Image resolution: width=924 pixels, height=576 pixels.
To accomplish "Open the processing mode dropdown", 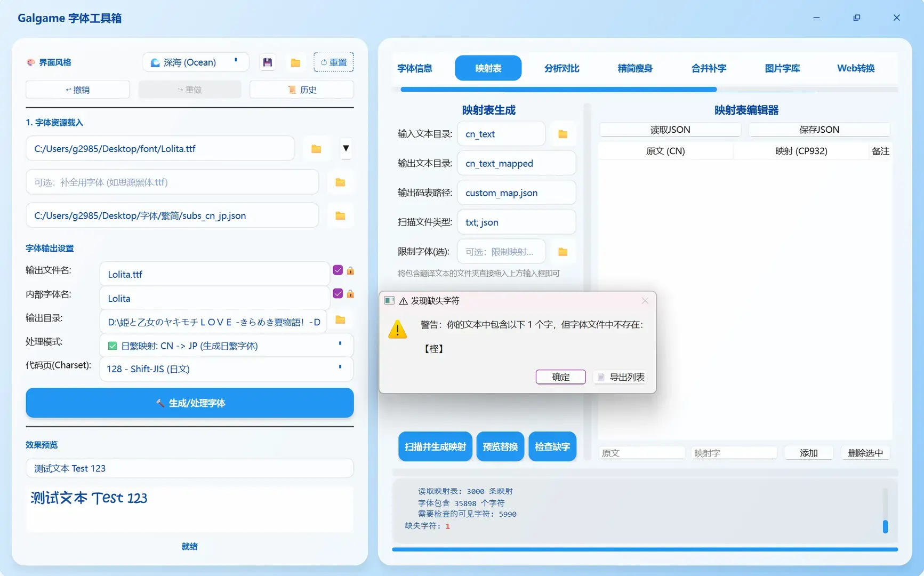I will click(x=227, y=346).
